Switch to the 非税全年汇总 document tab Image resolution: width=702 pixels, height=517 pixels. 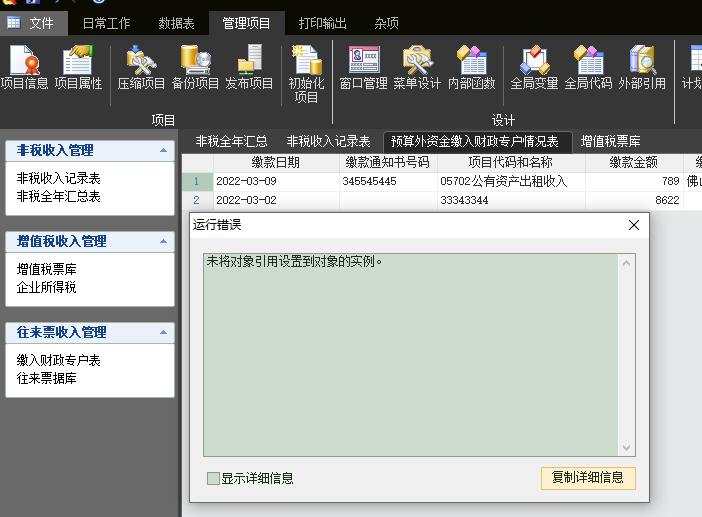231,141
